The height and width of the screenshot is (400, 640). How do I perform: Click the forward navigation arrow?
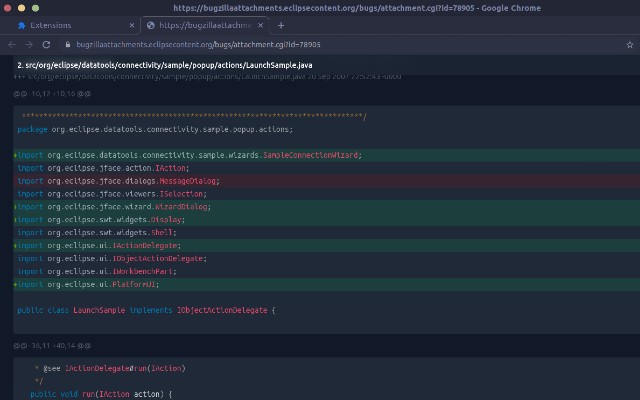pyautogui.click(x=29, y=45)
